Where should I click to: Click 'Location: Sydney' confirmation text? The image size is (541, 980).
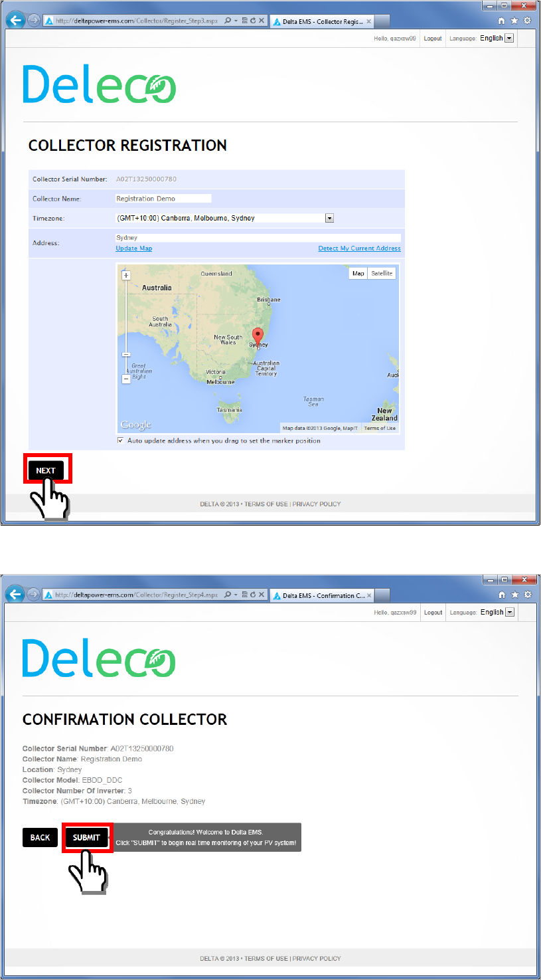pos(52,769)
